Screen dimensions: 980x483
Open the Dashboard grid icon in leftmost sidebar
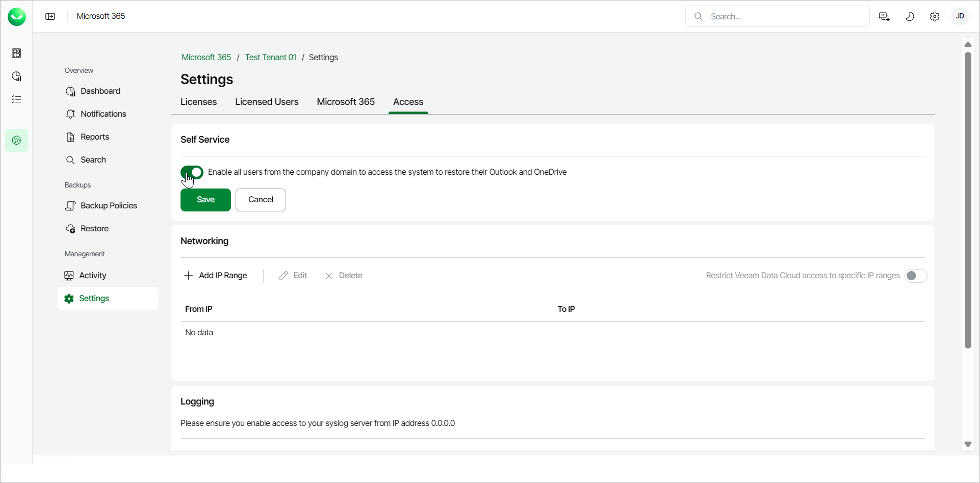(x=17, y=53)
